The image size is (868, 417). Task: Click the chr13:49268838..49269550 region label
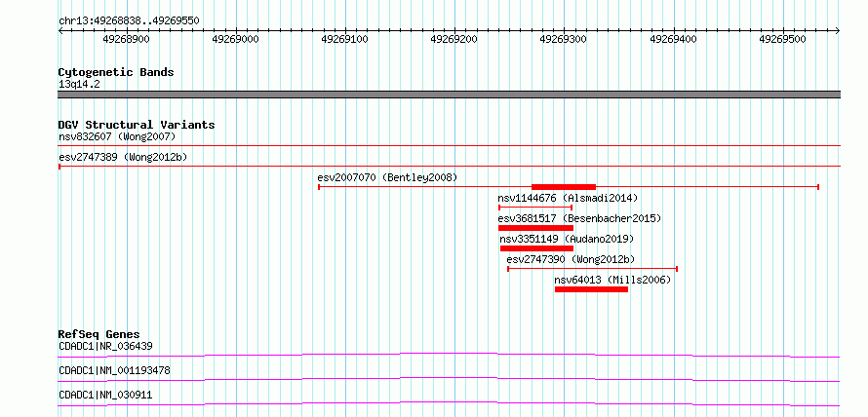coord(129,21)
